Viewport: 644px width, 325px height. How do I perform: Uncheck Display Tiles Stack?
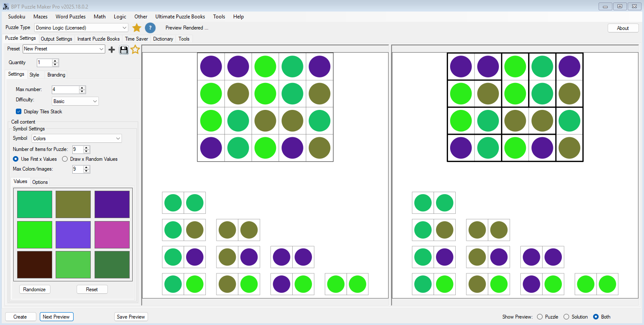coord(18,111)
